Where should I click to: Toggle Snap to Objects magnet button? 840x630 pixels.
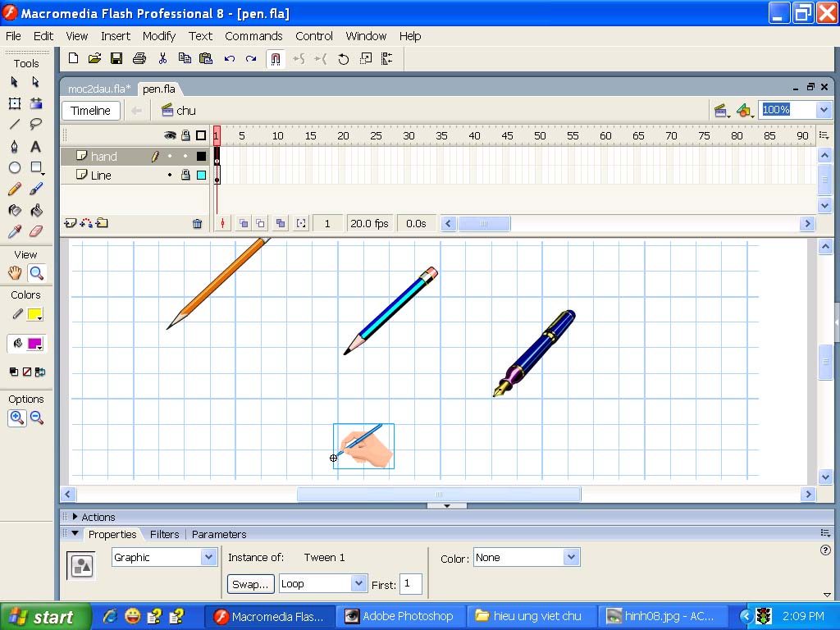point(276,58)
